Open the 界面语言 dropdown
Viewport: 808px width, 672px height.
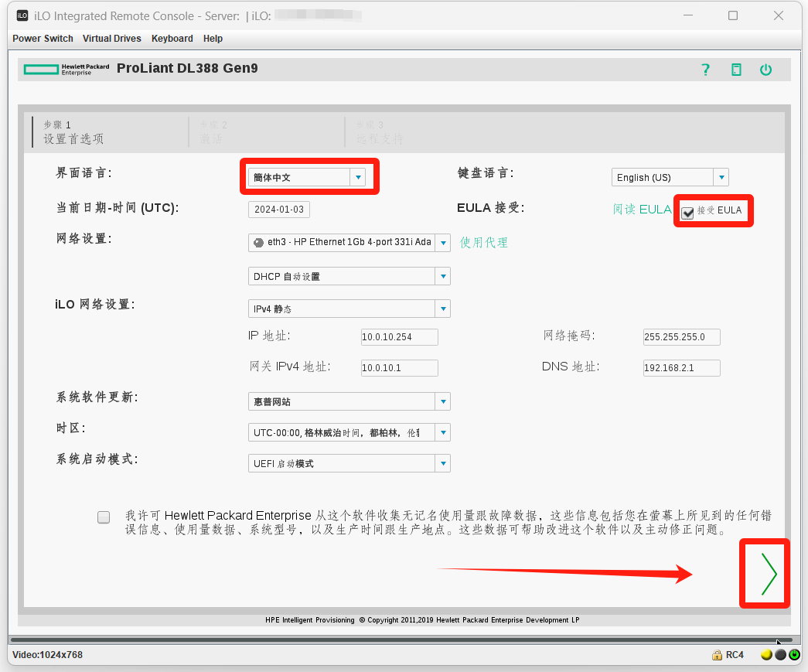point(309,177)
